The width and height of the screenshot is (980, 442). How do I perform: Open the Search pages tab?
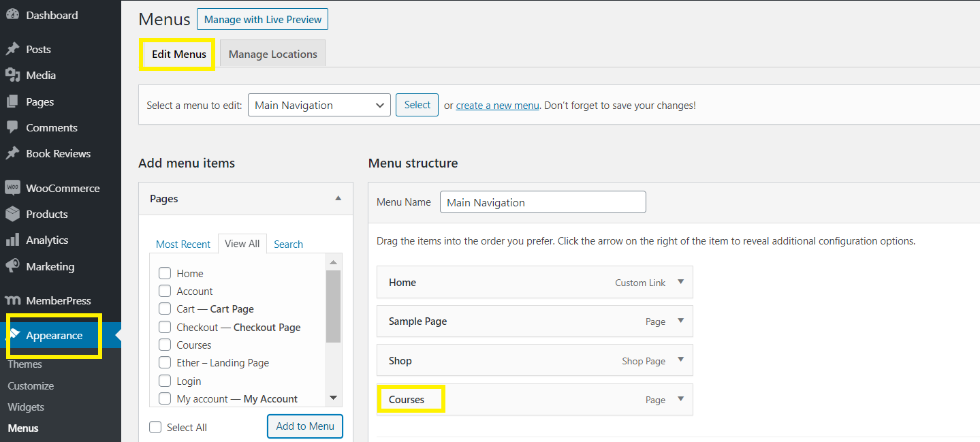pyautogui.click(x=288, y=244)
